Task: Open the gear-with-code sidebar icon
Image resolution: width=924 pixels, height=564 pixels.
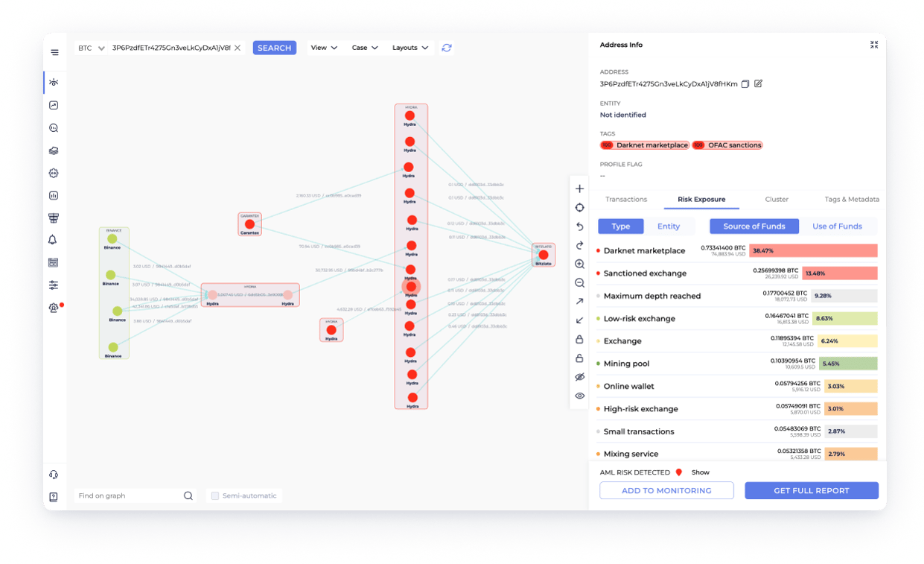Action: 54,173
